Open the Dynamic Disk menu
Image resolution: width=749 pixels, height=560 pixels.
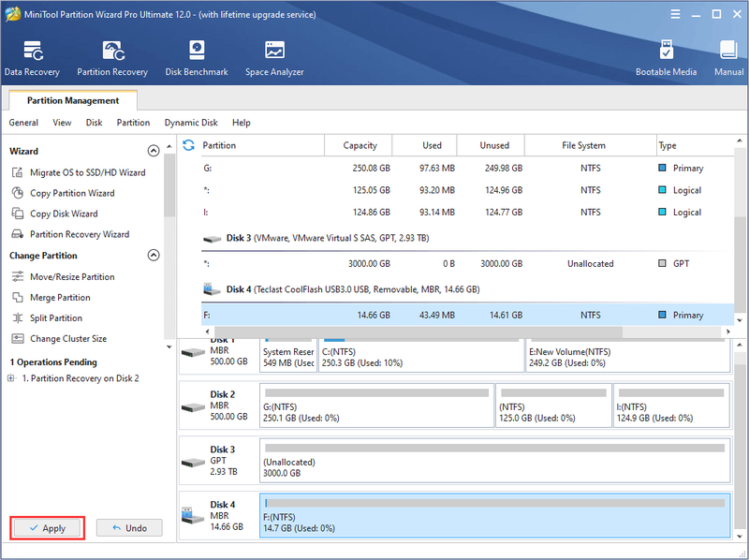tap(191, 123)
